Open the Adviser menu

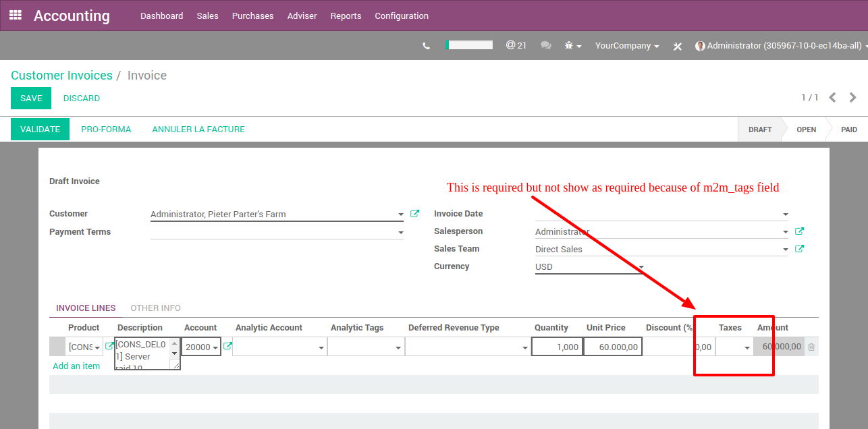pos(302,15)
